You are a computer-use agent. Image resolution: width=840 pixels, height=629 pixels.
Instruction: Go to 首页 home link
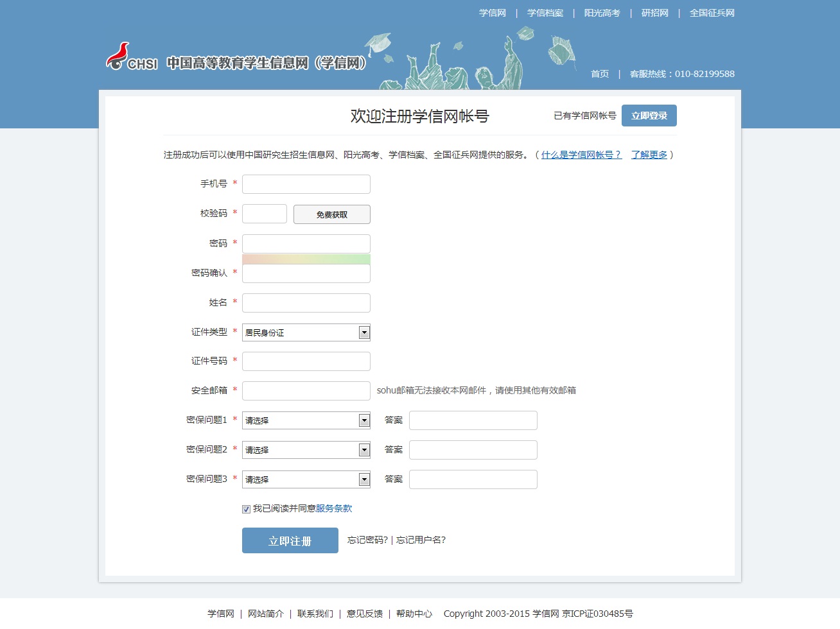600,74
